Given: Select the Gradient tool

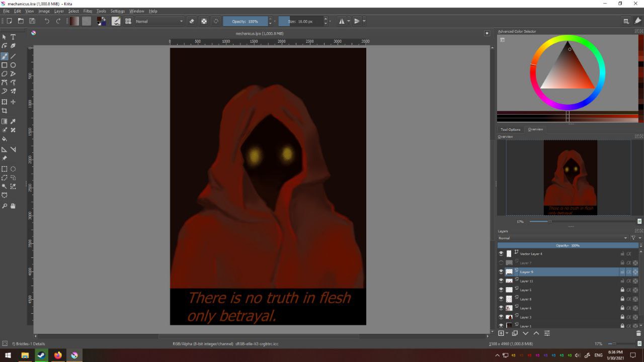Looking at the screenshot, I should tap(5, 122).
